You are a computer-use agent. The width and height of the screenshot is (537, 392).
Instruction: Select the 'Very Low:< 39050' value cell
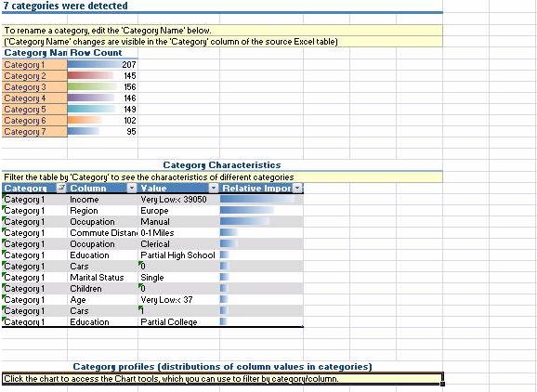pos(178,200)
